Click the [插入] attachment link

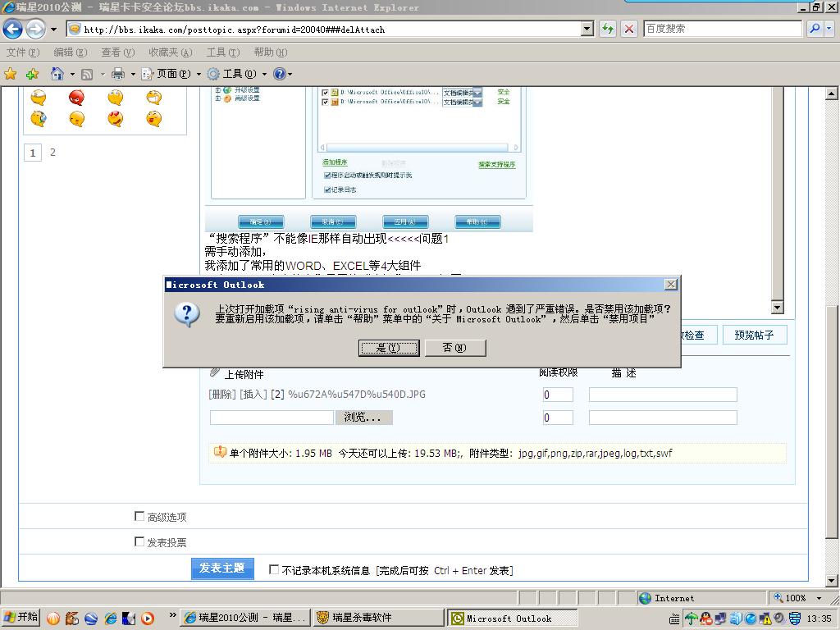tap(253, 395)
